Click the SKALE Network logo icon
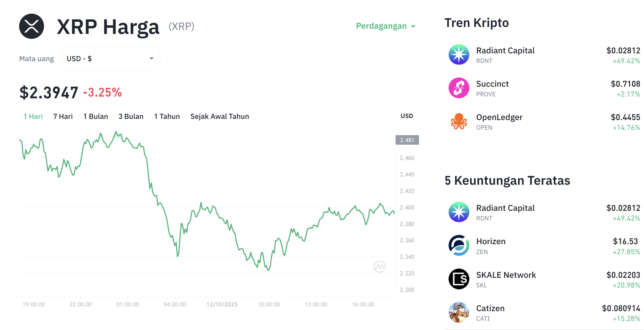Viewport: 644px width, 330px height. point(459,279)
